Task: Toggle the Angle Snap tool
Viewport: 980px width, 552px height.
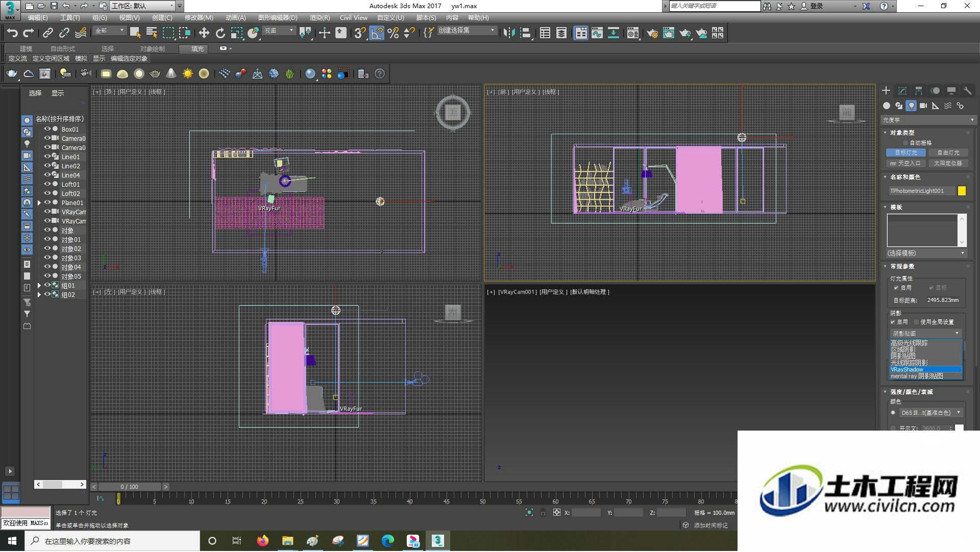Action: 377,33
